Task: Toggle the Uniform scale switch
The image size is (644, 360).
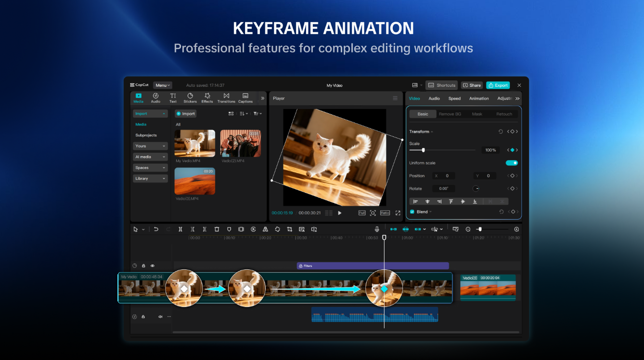Action: [x=512, y=163]
